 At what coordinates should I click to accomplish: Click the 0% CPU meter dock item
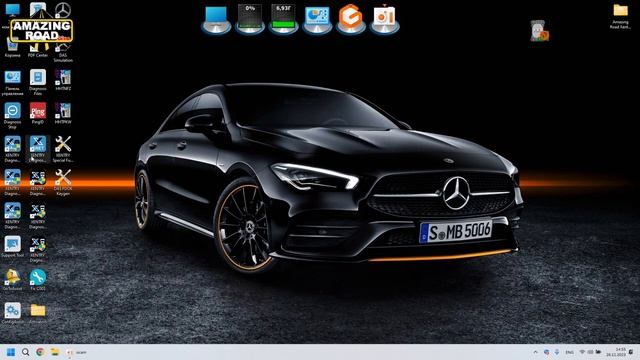[250, 20]
